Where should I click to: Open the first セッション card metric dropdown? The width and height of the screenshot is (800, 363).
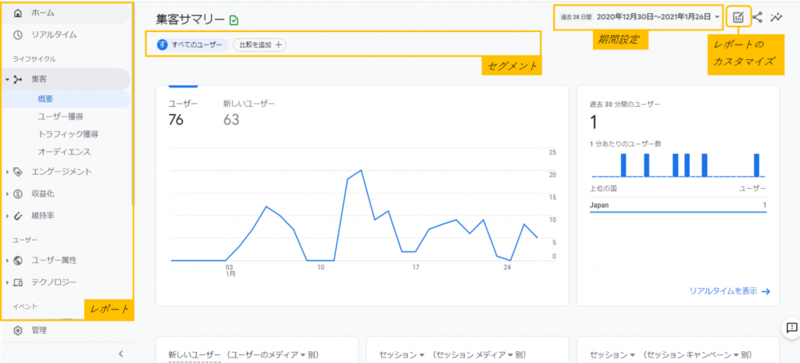tap(403, 354)
